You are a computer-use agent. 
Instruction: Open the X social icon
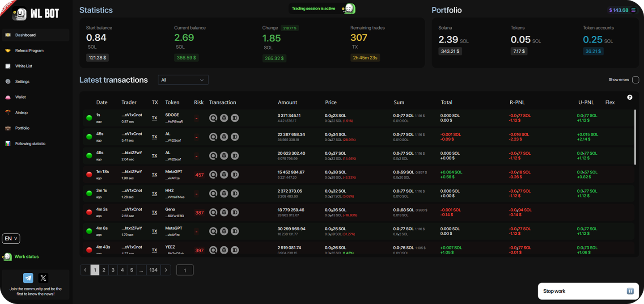tap(43, 278)
